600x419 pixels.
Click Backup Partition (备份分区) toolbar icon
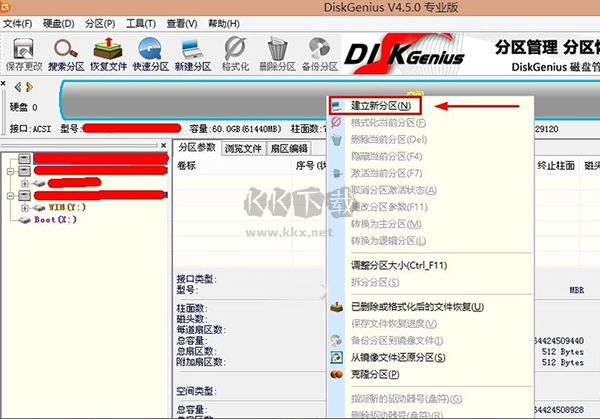point(320,54)
